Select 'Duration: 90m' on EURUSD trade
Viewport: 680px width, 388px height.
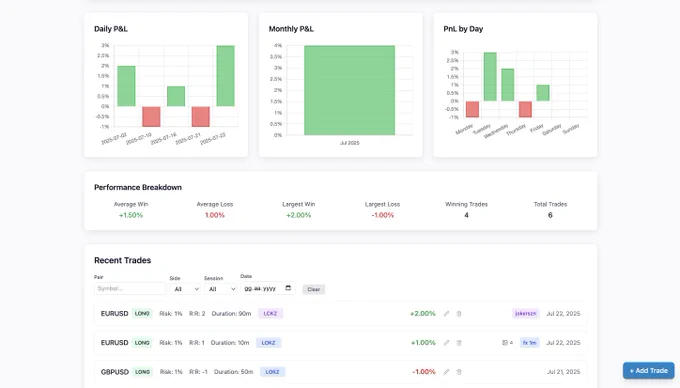click(x=231, y=313)
